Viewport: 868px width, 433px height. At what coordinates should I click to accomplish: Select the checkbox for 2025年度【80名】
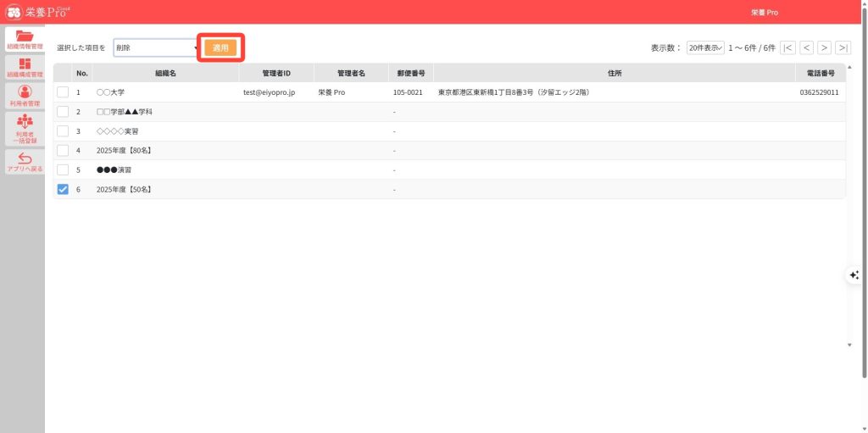click(x=63, y=151)
